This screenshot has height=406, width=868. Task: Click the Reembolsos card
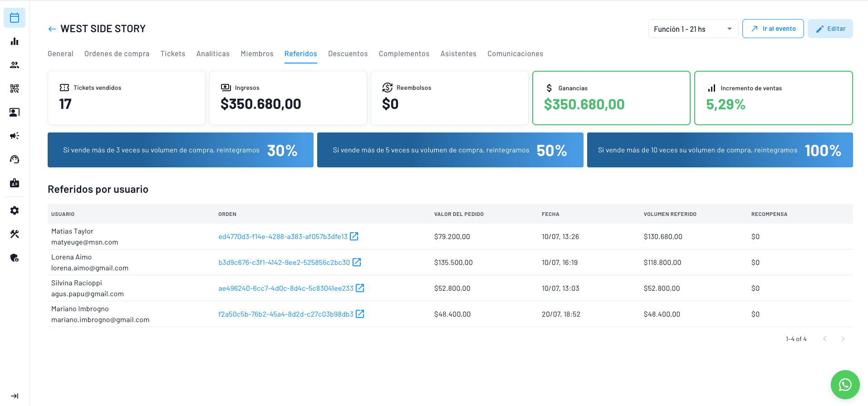[x=450, y=98]
